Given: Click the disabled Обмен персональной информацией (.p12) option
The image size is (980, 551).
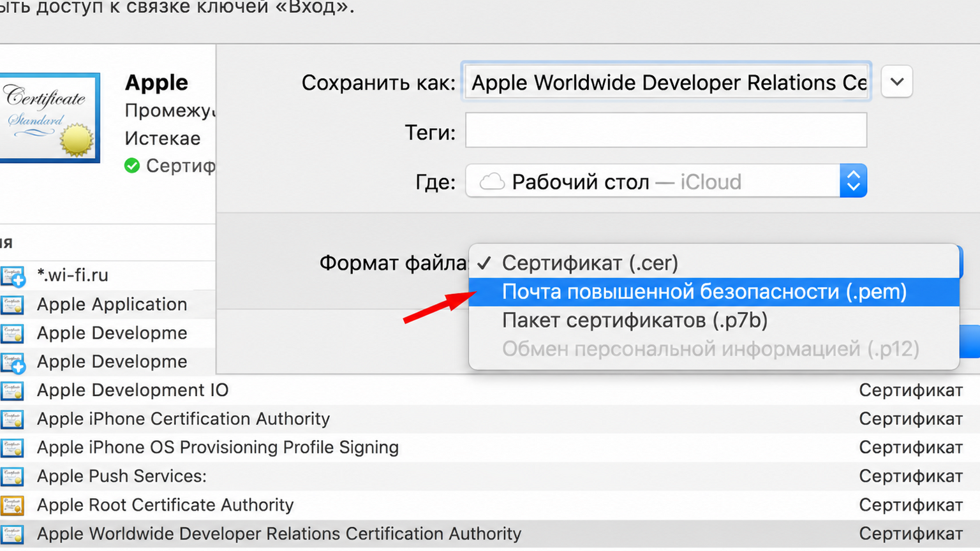Looking at the screenshot, I should (x=714, y=349).
